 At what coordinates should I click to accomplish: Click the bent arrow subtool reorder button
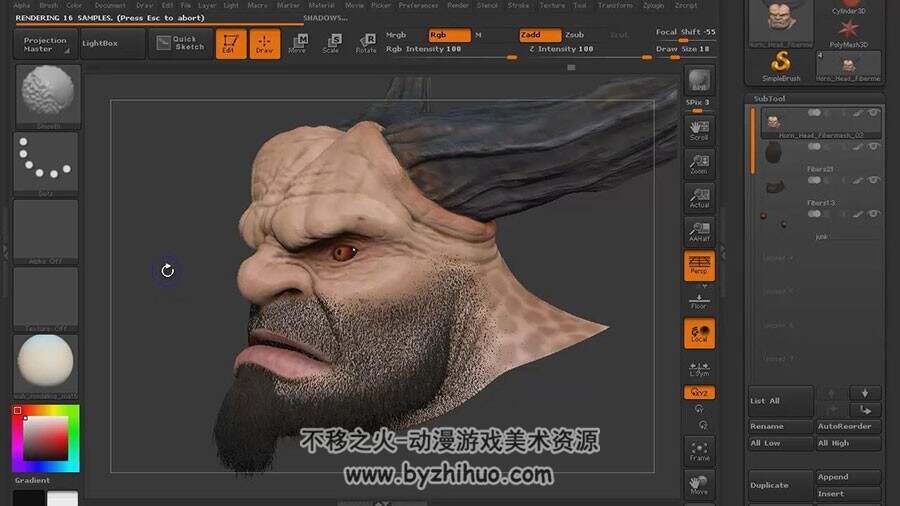point(865,410)
